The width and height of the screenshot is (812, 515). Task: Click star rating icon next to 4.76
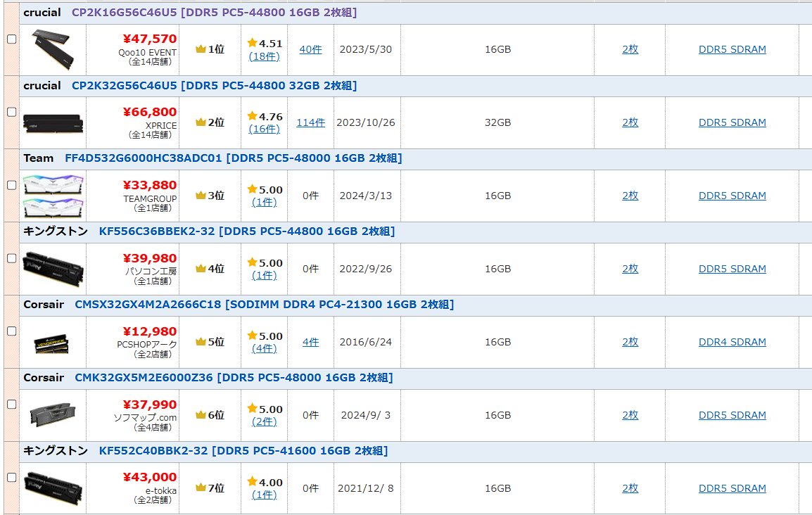click(253, 116)
